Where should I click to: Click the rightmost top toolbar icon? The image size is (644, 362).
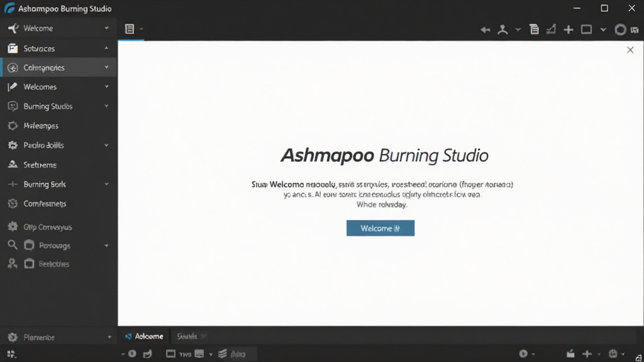pyautogui.click(x=635, y=30)
